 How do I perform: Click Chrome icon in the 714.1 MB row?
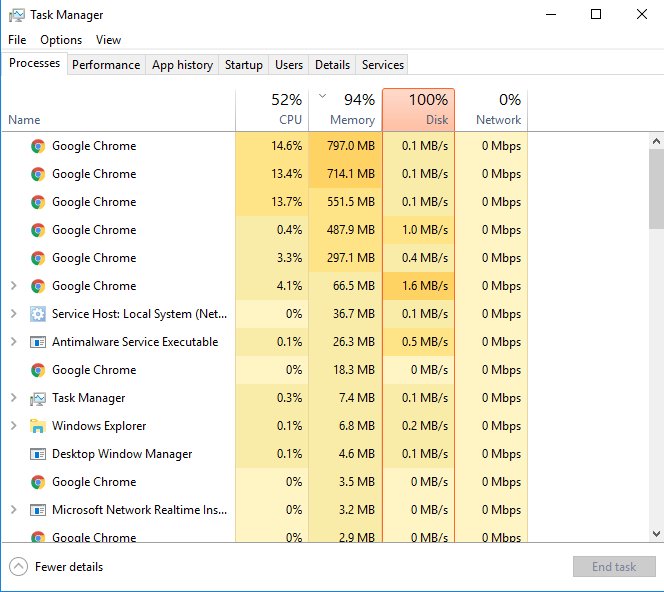tap(38, 174)
